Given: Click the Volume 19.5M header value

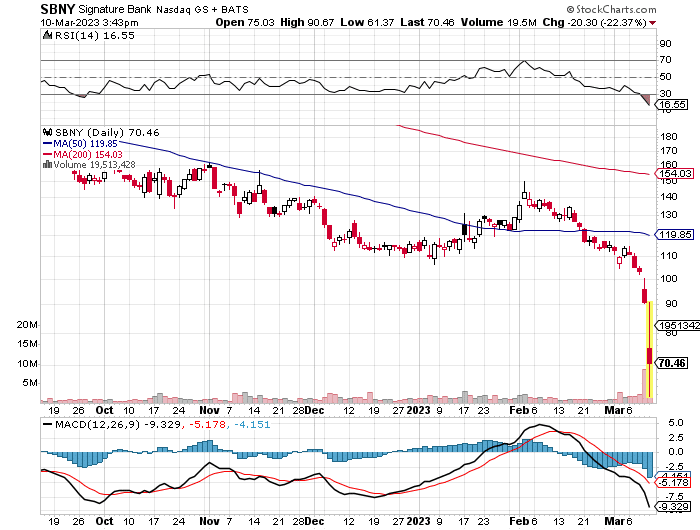Looking at the screenshot, I should pyautogui.click(x=498, y=22).
